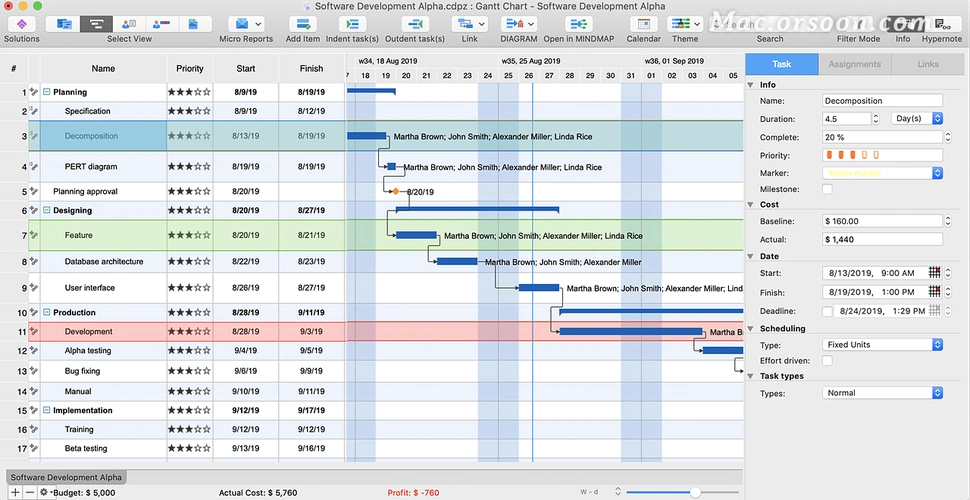970x500 pixels.
Task: Indent the selected task via toolbar
Action: pyautogui.click(x=352, y=24)
